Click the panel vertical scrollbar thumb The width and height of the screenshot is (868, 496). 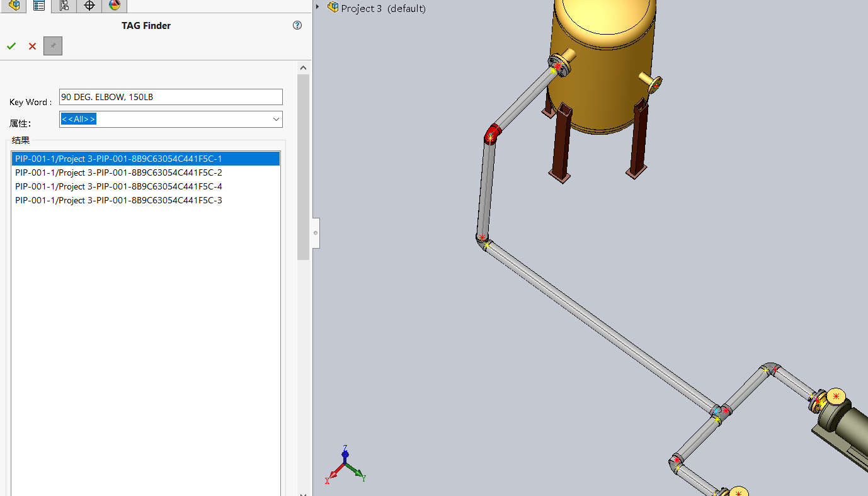(304, 167)
